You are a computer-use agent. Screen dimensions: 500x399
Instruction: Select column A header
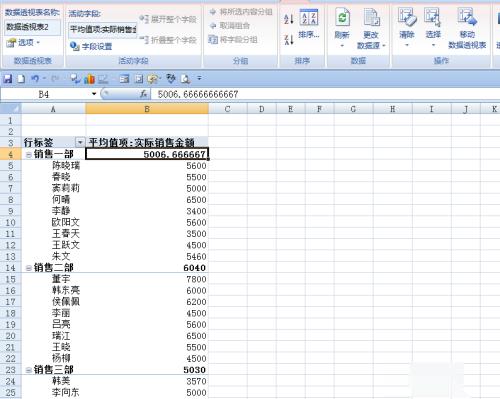click(53, 109)
